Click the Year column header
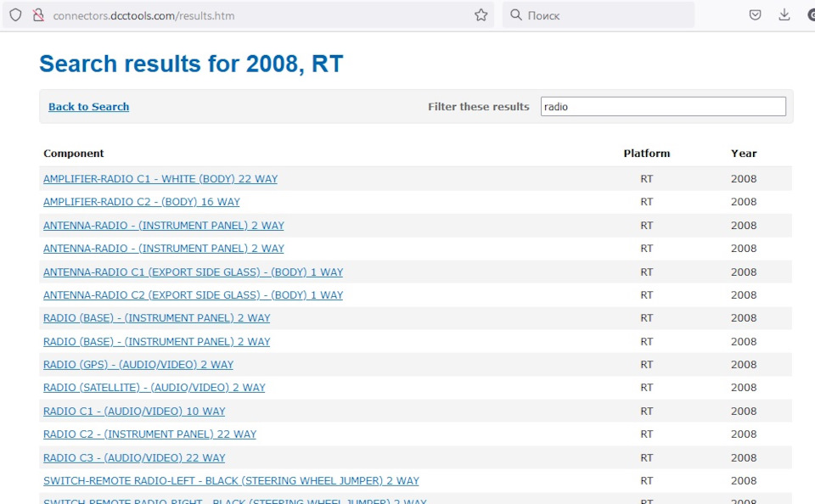The width and height of the screenshot is (815, 504). [x=744, y=154]
